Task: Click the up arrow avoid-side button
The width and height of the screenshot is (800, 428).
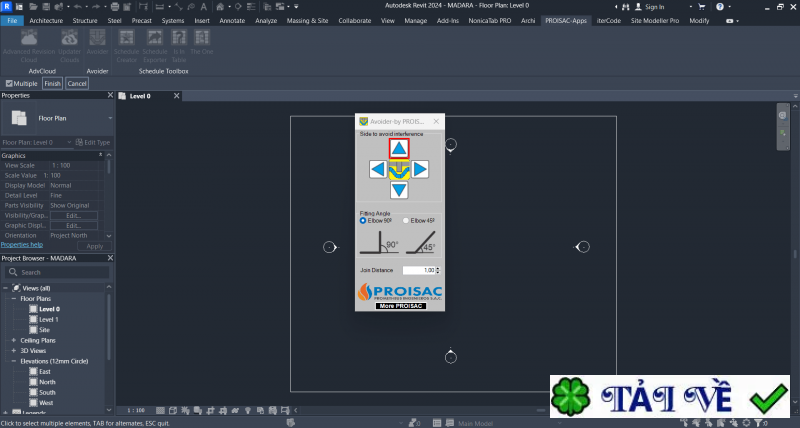Action: 399,148
